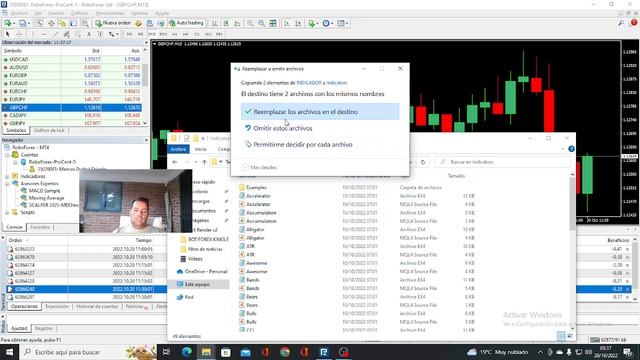Open the Archivo tab in File Explorer
640x360 pixels.
tap(178, 149)
